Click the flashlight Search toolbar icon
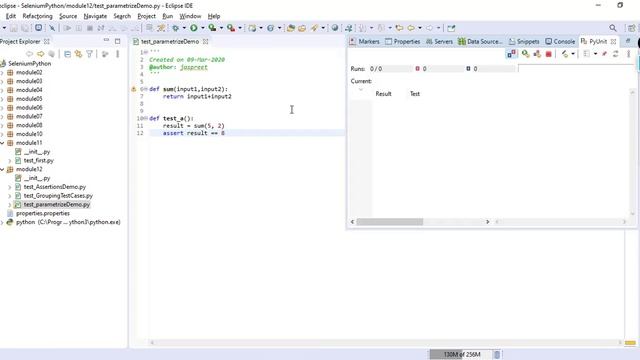The height and width of the screenshot is (360, 640). (314, 28)
